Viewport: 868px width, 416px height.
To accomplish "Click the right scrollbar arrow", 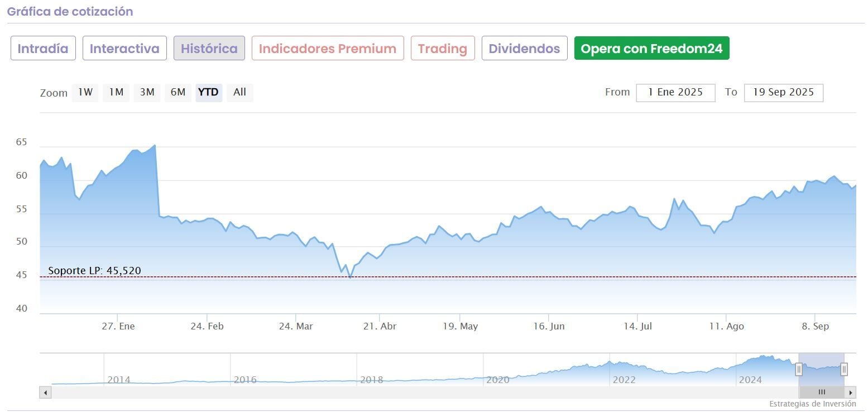I will 851,393.
